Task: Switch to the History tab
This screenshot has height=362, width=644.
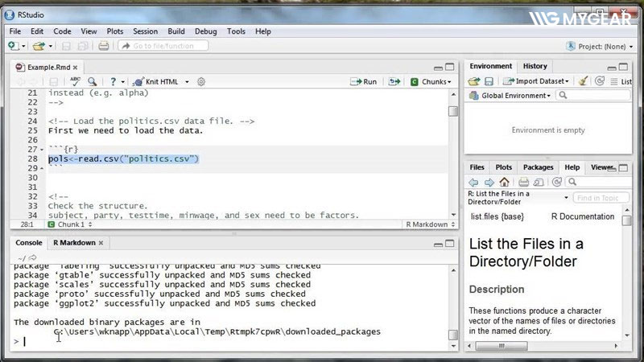Action: pyautogui.click(x=535, y=66)
